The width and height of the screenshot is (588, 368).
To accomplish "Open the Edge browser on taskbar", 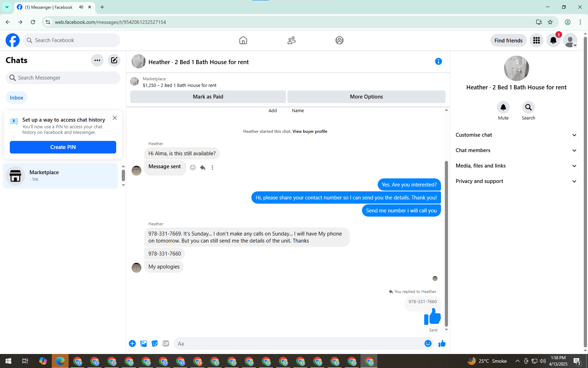I will (x=60, y=361).
